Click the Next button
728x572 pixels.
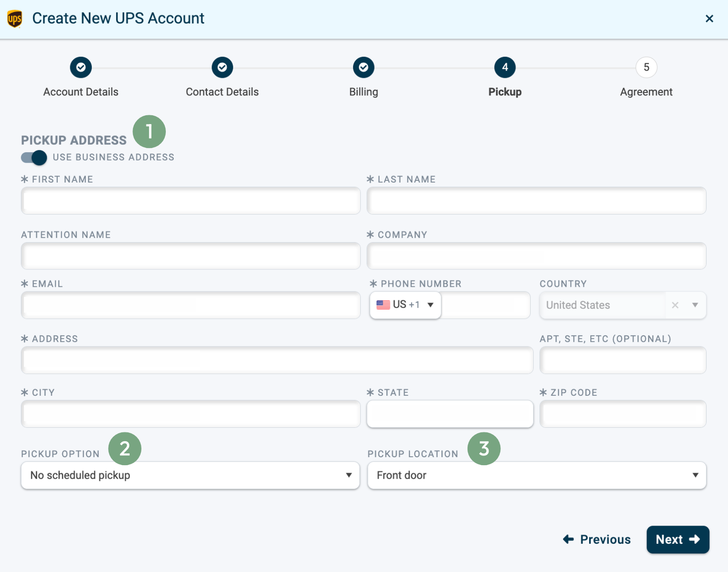click(677, 539)
